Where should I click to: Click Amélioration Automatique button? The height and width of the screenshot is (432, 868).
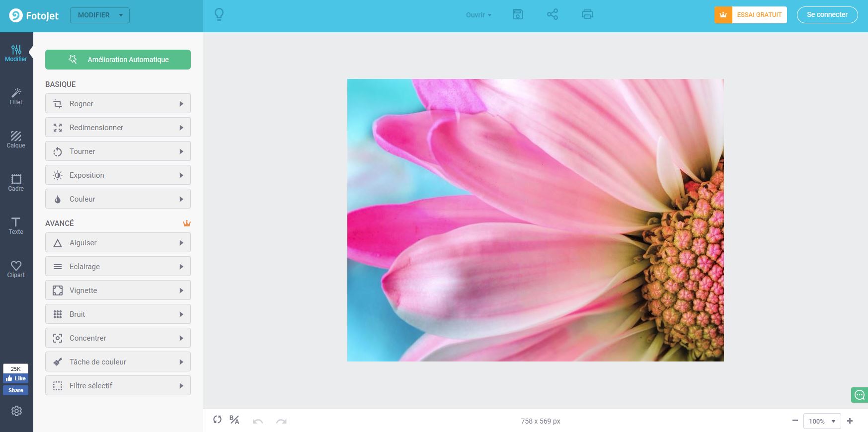(x=118, y=60)
